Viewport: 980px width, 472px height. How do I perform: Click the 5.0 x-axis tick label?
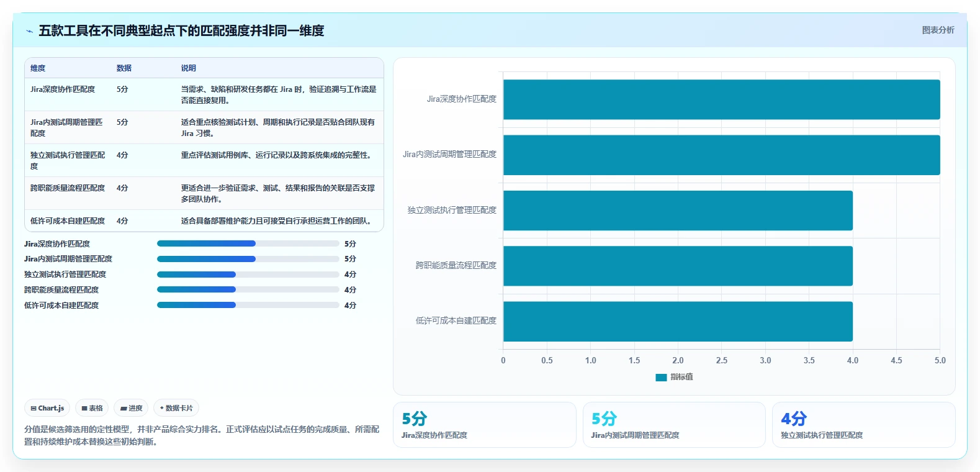click(940, 360)
